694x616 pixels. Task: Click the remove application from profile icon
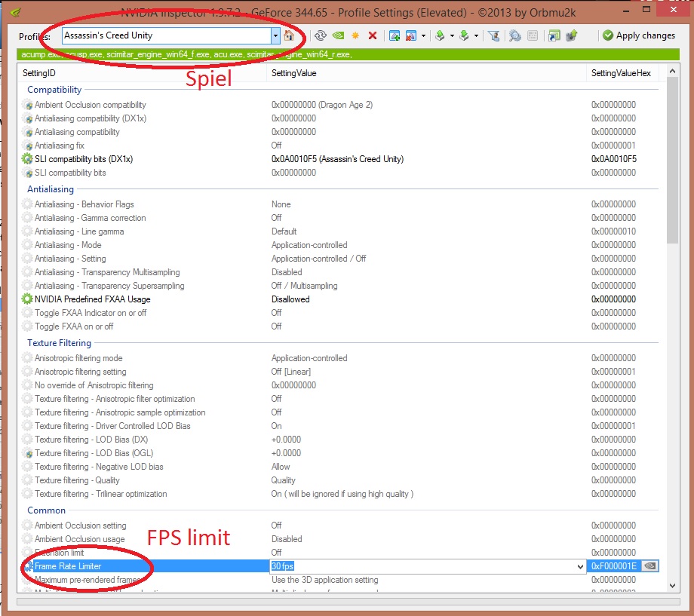[410, 36]
